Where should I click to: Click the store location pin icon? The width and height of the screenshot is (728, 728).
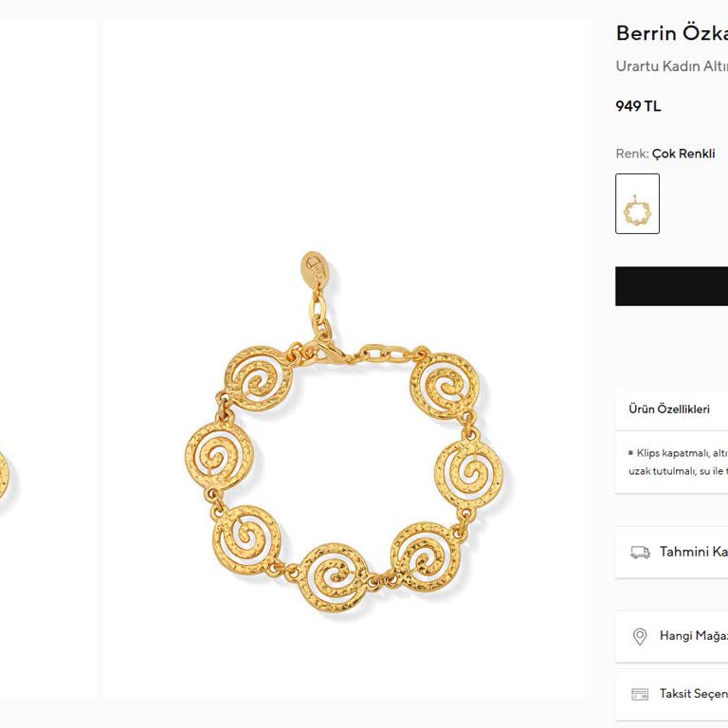click(x=640, y=636)
